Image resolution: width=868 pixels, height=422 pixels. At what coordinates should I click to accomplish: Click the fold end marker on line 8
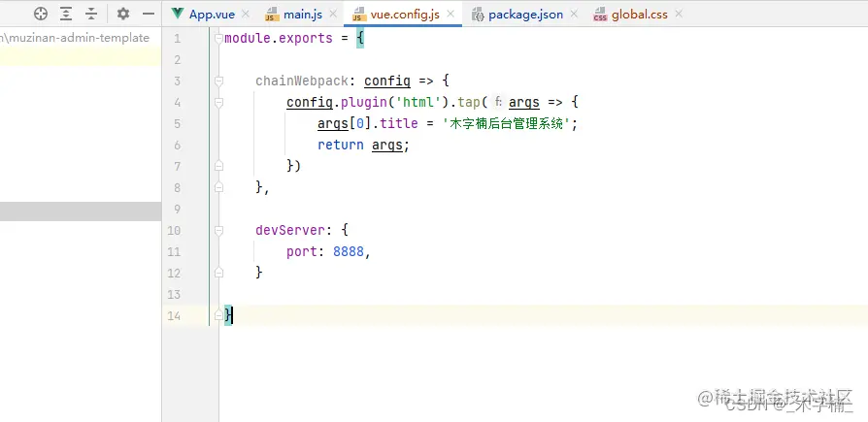[x=218, y=187]
